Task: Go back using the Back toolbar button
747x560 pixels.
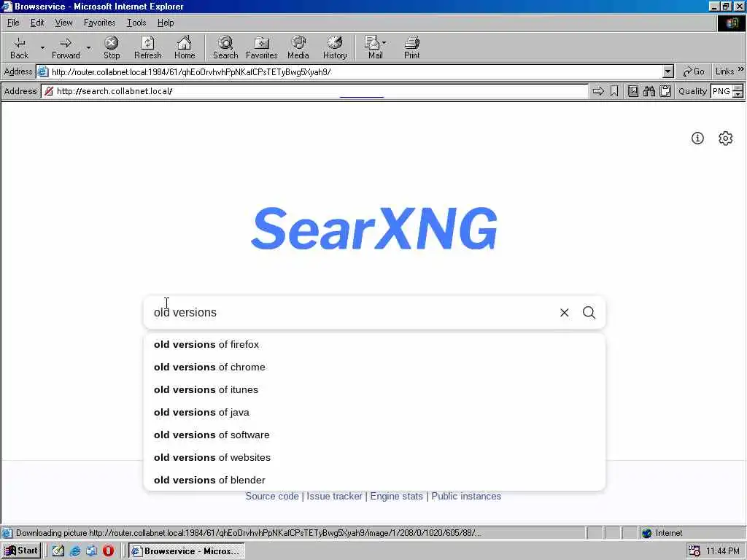Action: pos(19,47)
